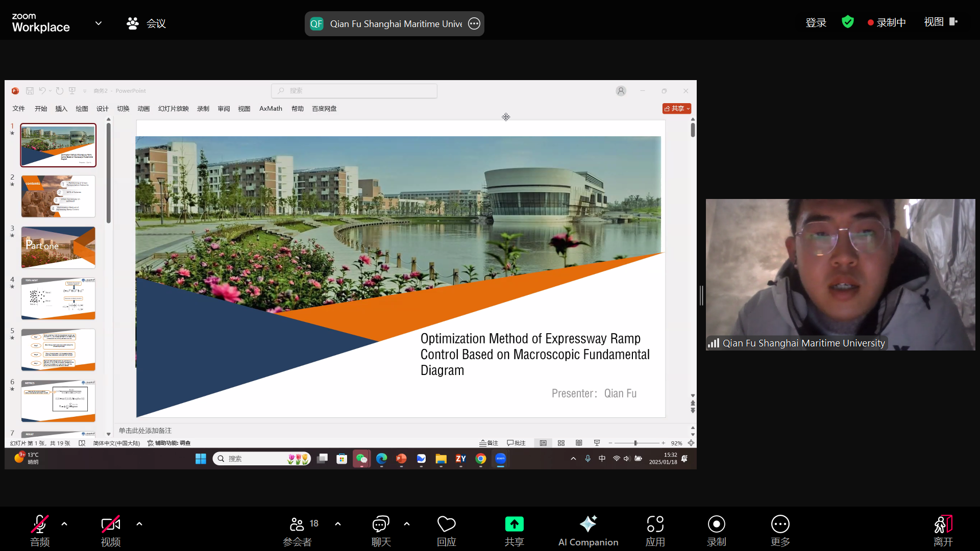
Task: Unmute audio with the microphone icon
Action: tap(40, 531)
